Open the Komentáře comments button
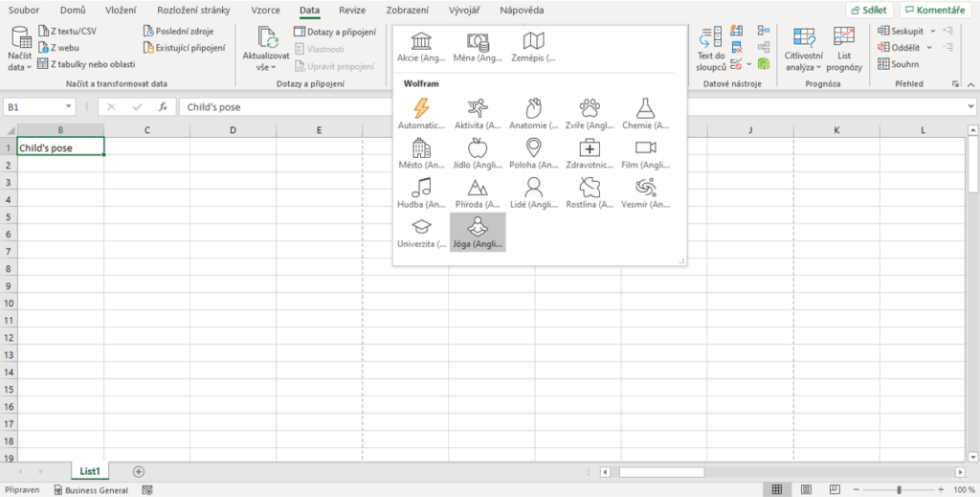The image size is (980, 497). (936, 10)
